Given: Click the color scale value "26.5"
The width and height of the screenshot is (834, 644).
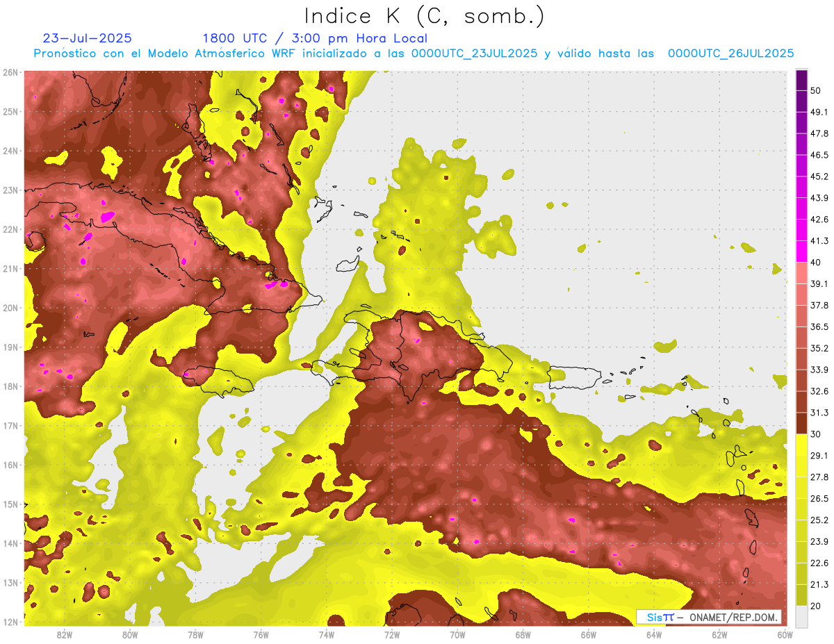Looking at the screenshot, I should tap(819, 498).
